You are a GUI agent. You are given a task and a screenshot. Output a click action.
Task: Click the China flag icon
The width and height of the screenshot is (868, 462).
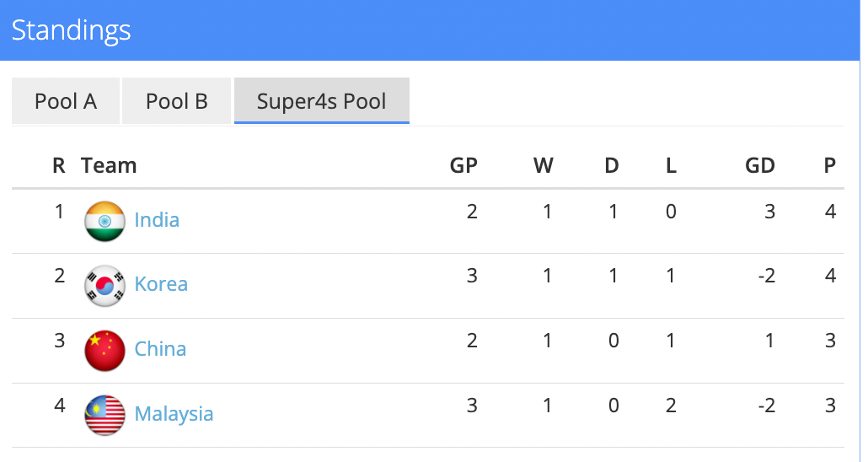pyautogui.click(x=104, y=351)
